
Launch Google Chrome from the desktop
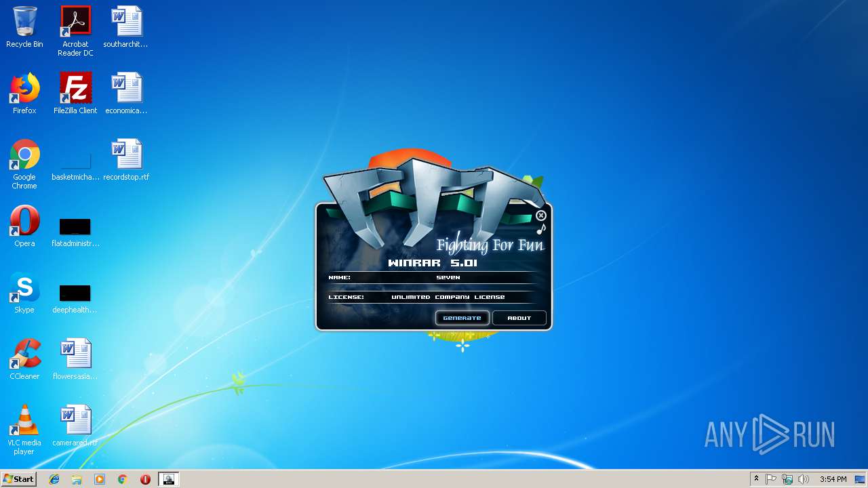point(24,164)
